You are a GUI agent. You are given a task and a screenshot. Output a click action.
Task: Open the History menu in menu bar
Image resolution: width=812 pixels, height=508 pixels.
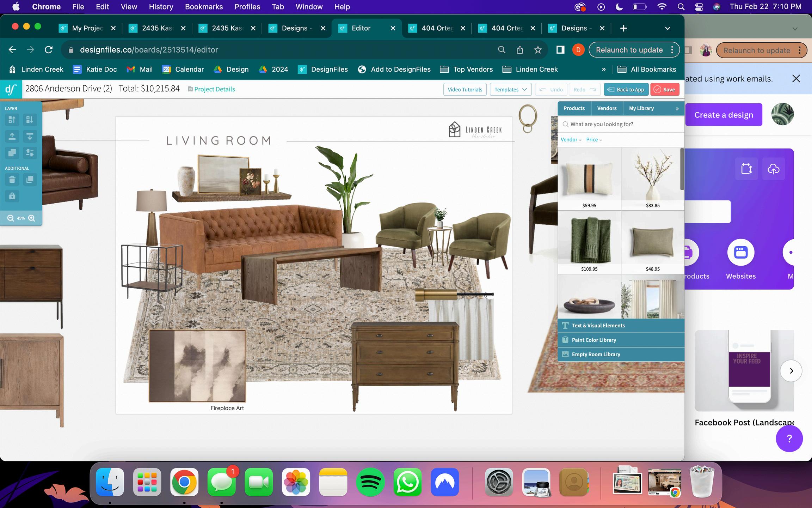click(x=161, y=7)
